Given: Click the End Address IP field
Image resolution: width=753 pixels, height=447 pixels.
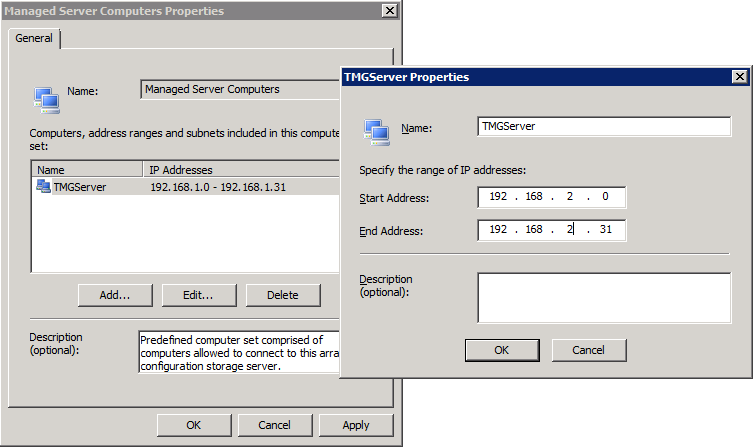Looking at the screenshot, I should (x=551, y=231).
